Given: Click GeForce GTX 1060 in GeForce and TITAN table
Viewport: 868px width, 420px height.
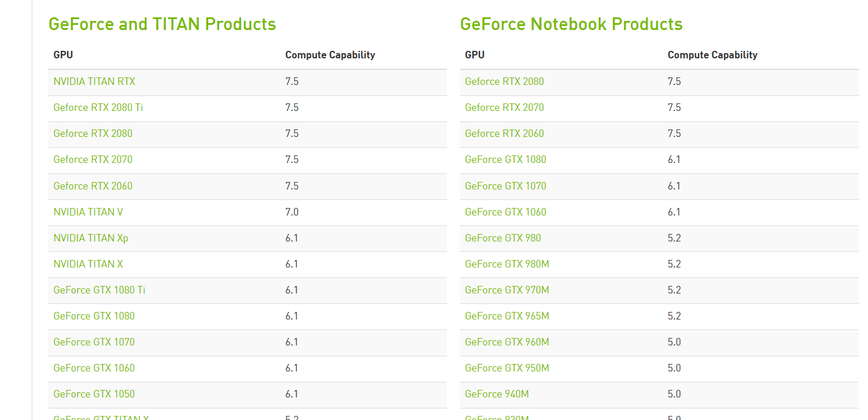Looking at the screenshot, I should point(94,368).
